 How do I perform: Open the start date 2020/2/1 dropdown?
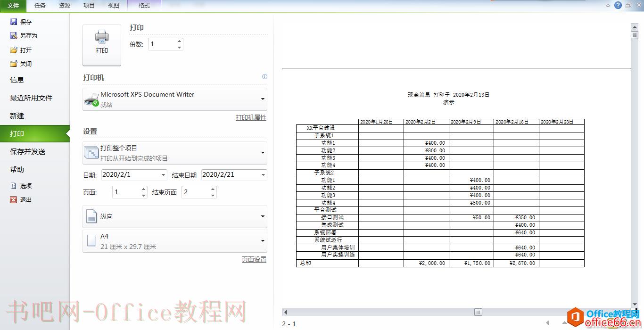point(163,175)
